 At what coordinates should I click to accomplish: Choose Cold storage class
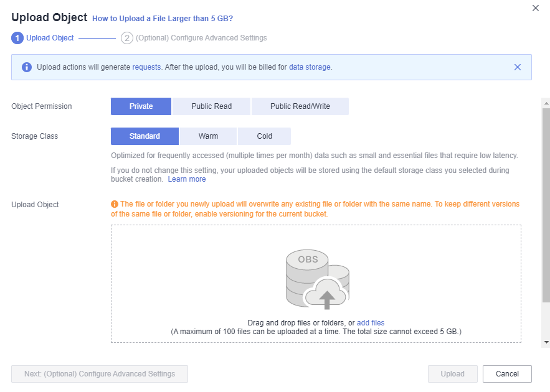click(265, 136)
